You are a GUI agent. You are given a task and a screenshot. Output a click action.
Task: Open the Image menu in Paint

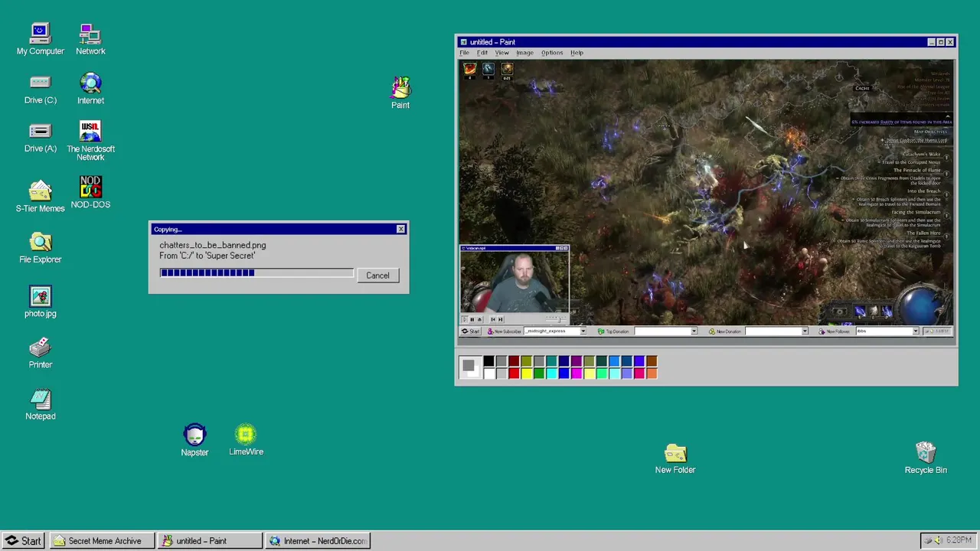(x=524, y=53)
